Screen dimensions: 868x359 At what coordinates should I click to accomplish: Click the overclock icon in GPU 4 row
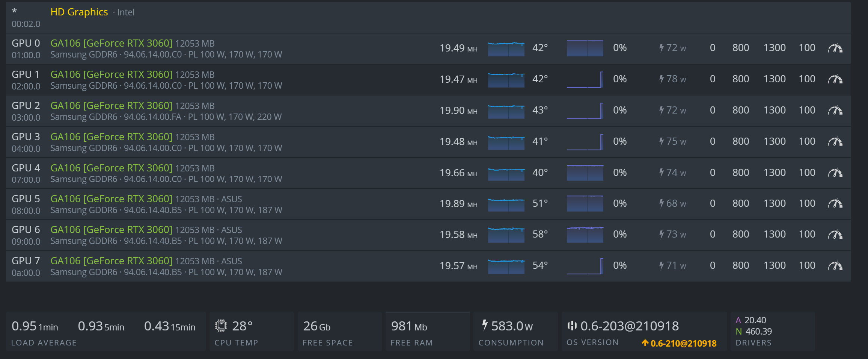click(835, 173)
